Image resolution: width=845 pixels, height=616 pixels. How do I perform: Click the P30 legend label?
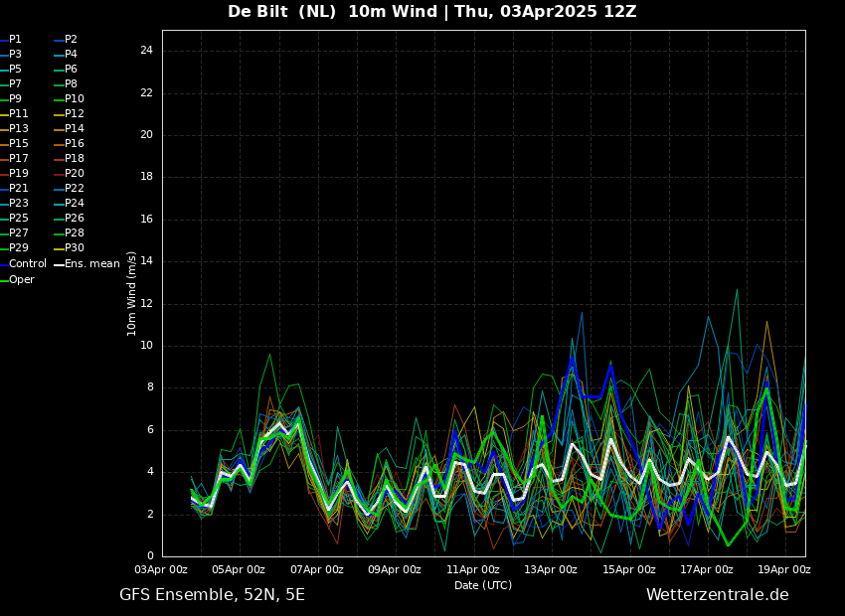[75, 248]
